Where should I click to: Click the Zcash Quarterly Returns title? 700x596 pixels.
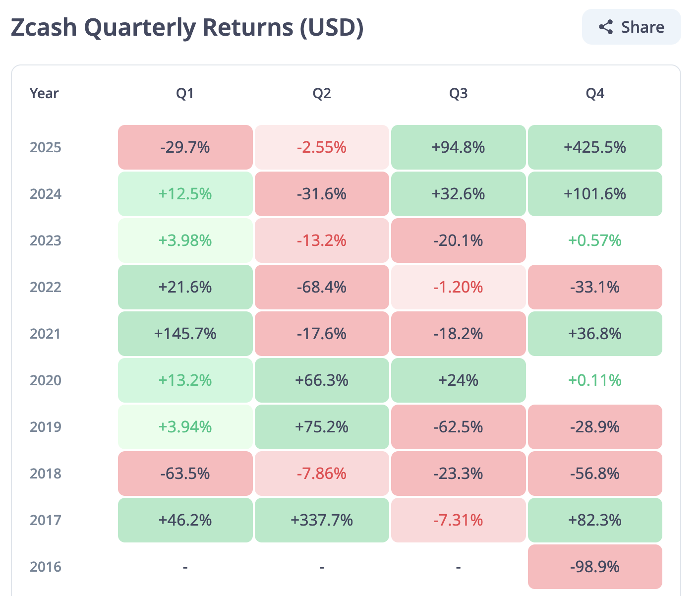(186, 28)
